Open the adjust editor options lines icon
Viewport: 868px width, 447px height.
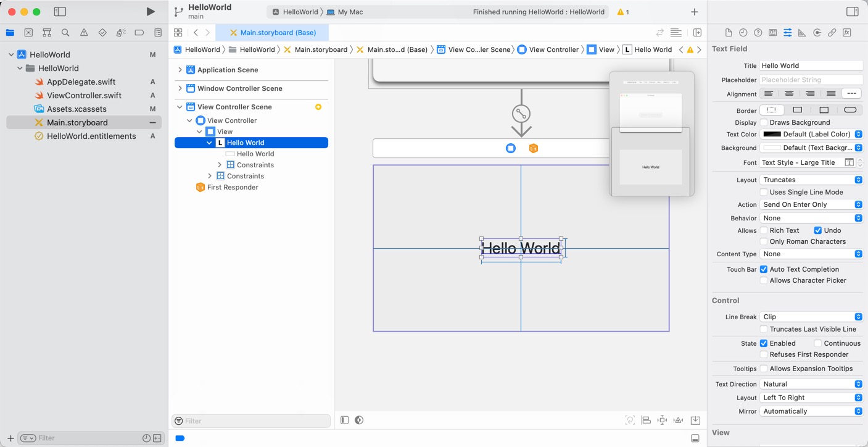coord(676,33)
